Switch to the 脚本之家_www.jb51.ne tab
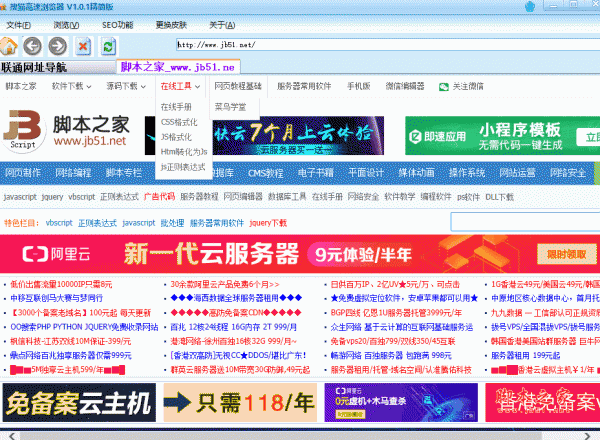 (178, 67)
